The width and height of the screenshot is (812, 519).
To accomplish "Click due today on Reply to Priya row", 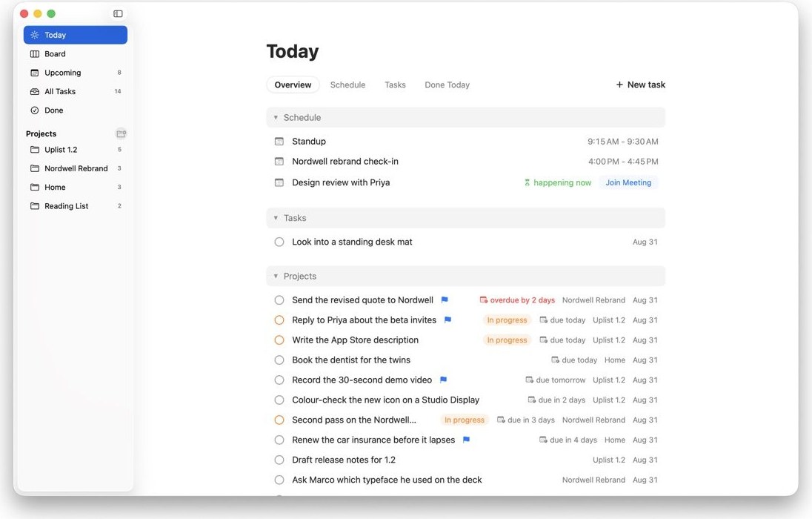I will pos(562,320).
